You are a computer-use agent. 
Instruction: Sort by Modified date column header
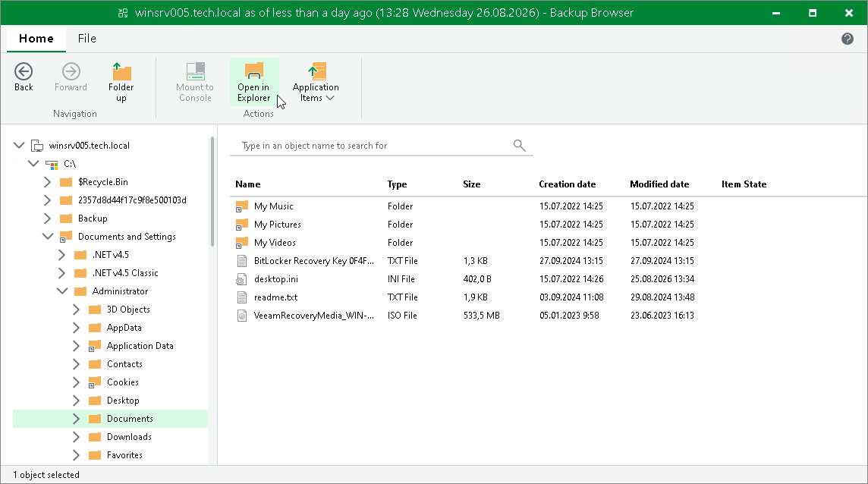coord(659,184)
